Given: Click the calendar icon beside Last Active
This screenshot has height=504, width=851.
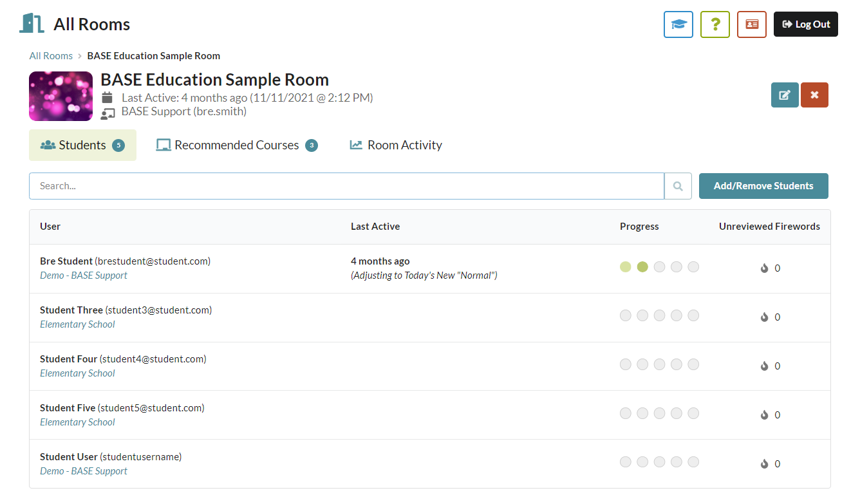Looking at the screenshot, I should pyautogui.click(x=108, y=98).
